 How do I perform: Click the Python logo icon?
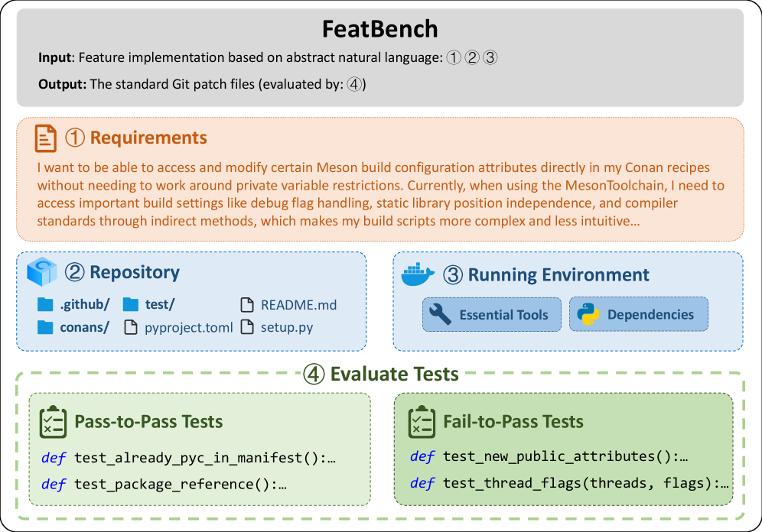point(587,314)
